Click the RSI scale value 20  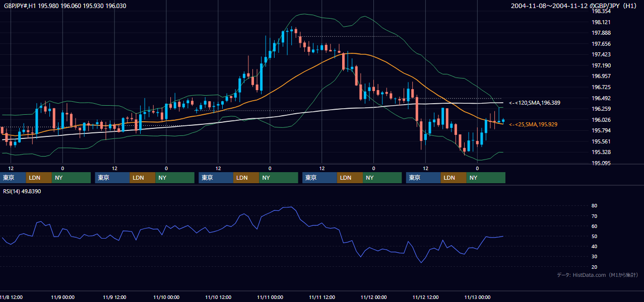tap(594, 267)
